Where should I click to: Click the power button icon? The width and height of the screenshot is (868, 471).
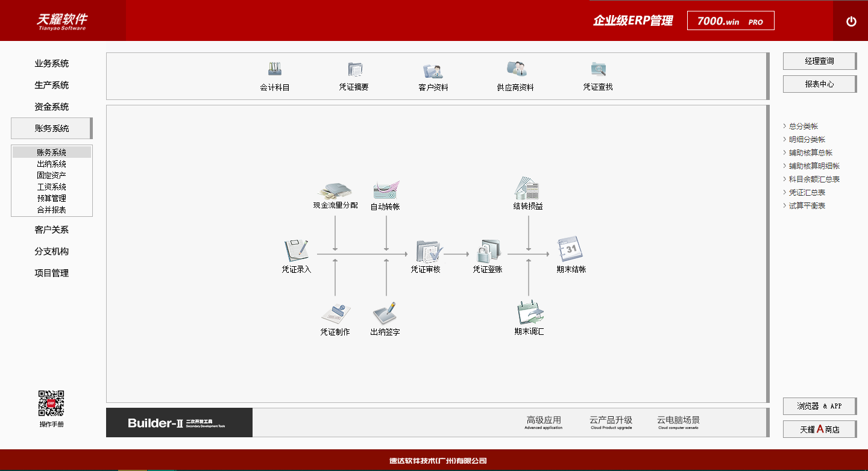tap(851, 21)
